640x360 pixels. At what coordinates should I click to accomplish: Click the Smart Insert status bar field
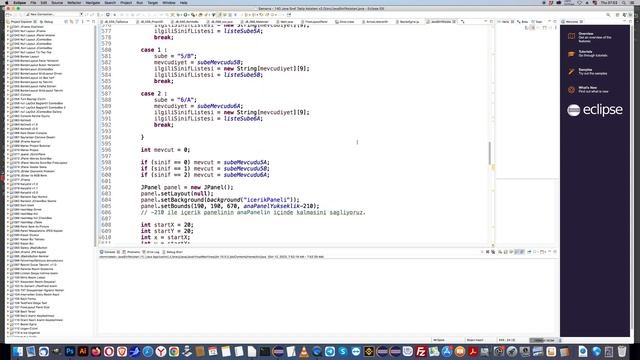[475, 340]
